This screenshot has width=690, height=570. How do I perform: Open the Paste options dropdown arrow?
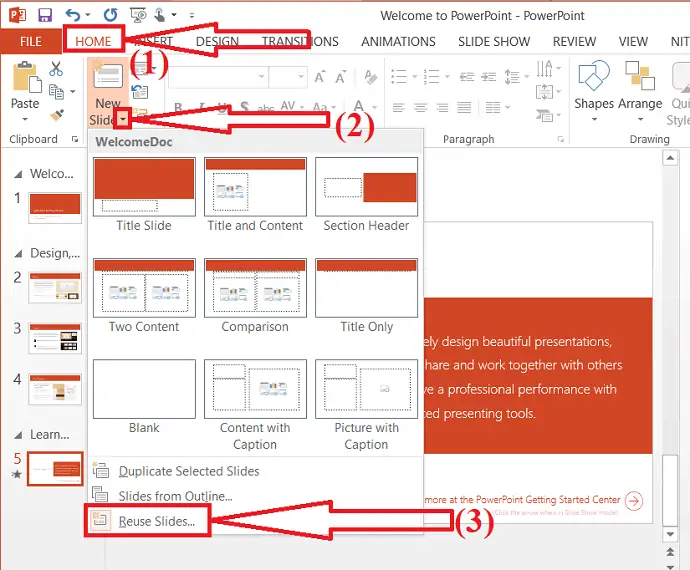25,119
